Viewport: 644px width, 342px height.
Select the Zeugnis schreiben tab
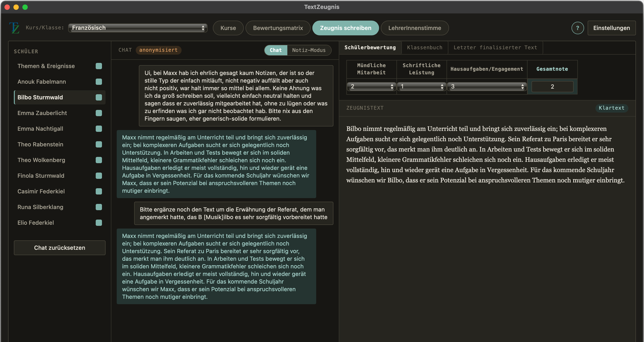click(346, 28)
